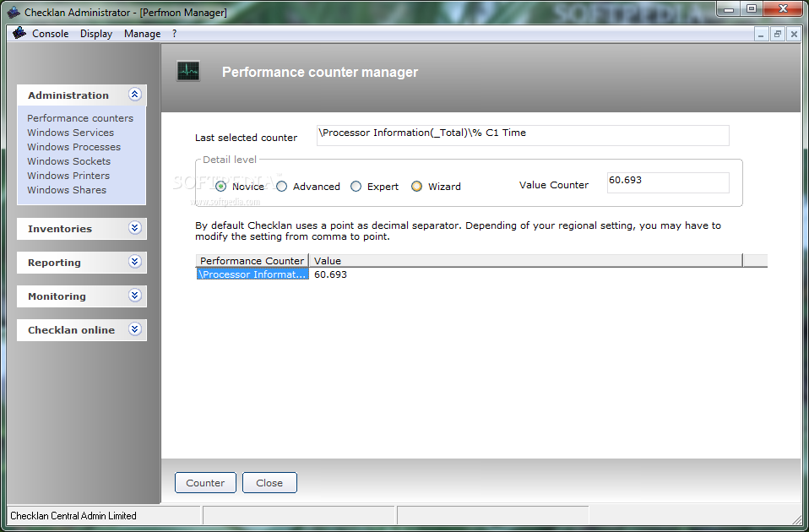This screenshot has width=809, height=532.
Task: Open the Console menu
Action: (x=50, y=34)
